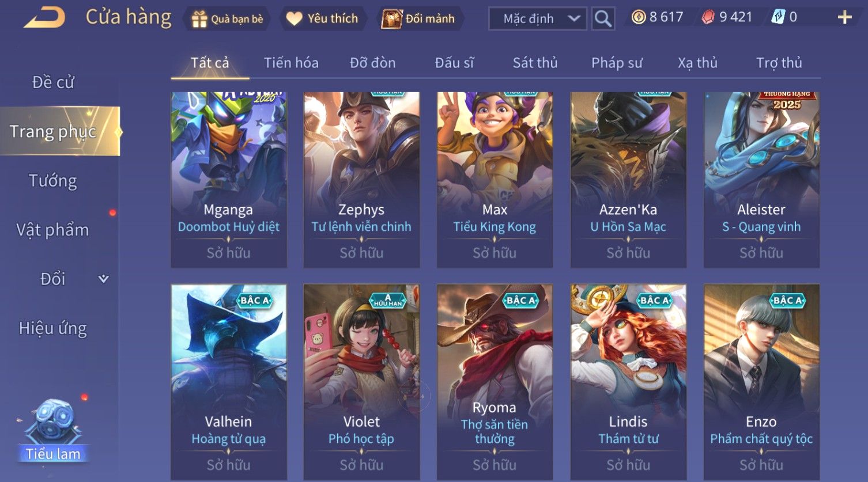
Task: Switch to the Sát thủ tab
Action: coord(535,63)
